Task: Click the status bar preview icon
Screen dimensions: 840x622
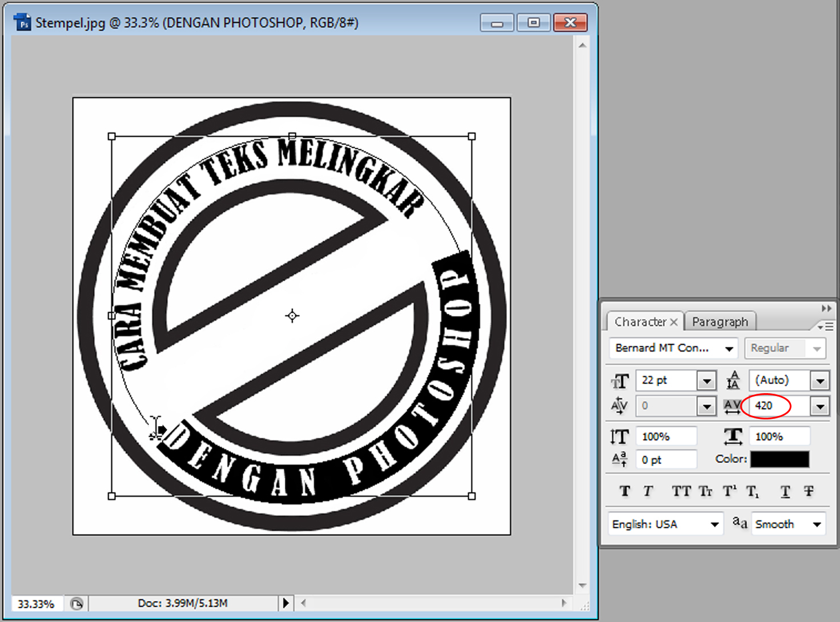Action: pyautogui.click(x=77, y=604)
